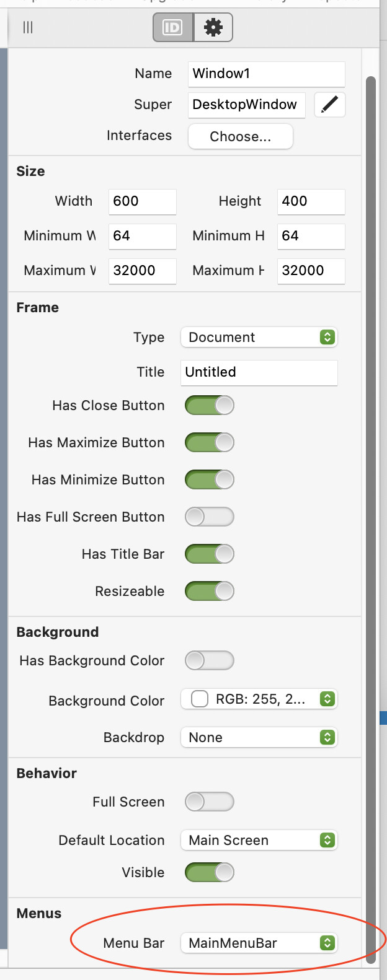
Task: Expand the Default Location dropdown
Action: coord(259,840)
